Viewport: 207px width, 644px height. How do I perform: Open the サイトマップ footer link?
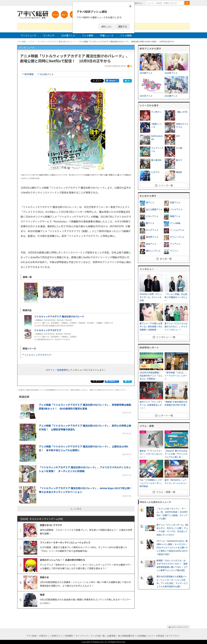click(82, 636)
